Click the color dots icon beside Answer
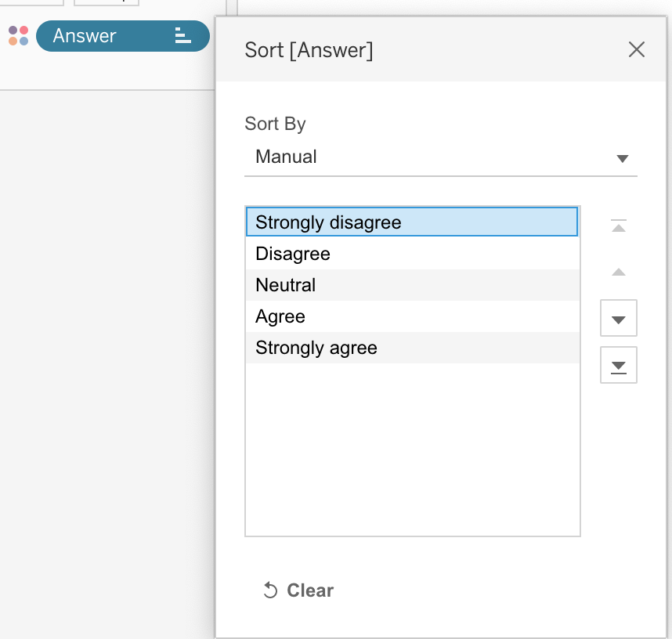This screenshot has width=672, height=639. [x=19, y=36]
